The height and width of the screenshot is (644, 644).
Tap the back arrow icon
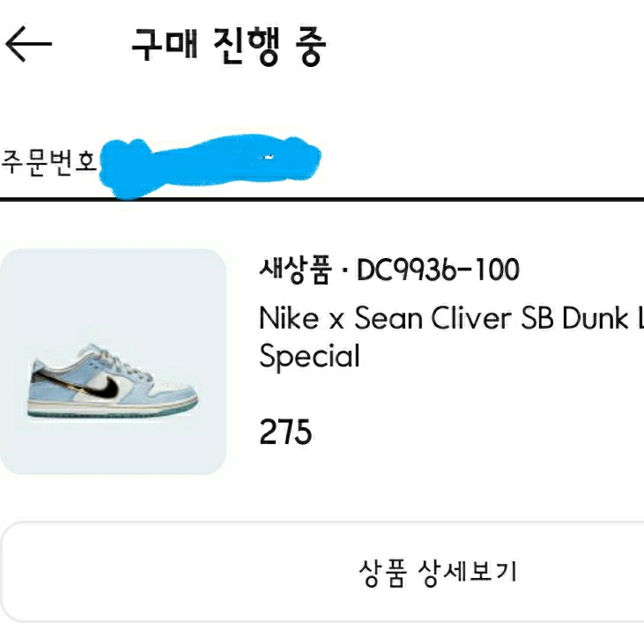[28, 44]
